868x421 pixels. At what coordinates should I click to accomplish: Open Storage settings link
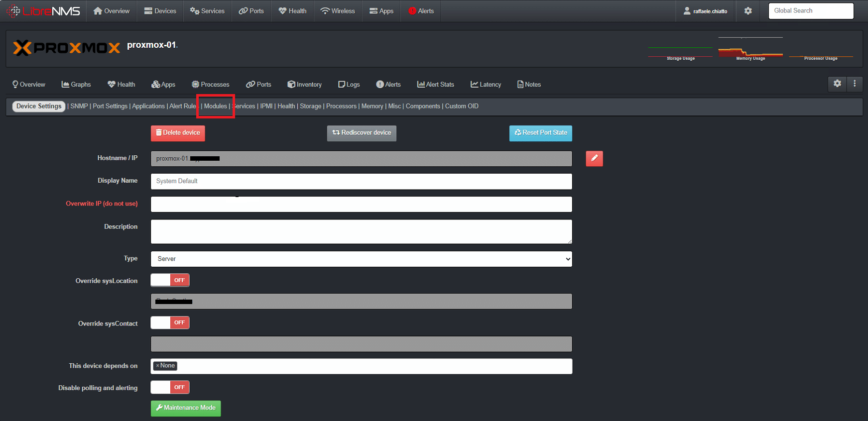[x=311, y=106]
